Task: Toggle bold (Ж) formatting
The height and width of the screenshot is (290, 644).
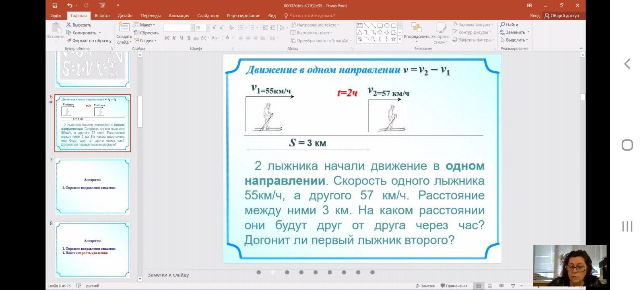Action: (167, 38)
